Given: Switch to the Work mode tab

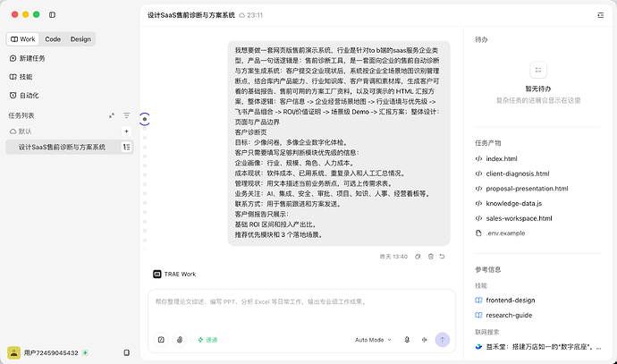Looking at the screenshot, I should point(23,39).
